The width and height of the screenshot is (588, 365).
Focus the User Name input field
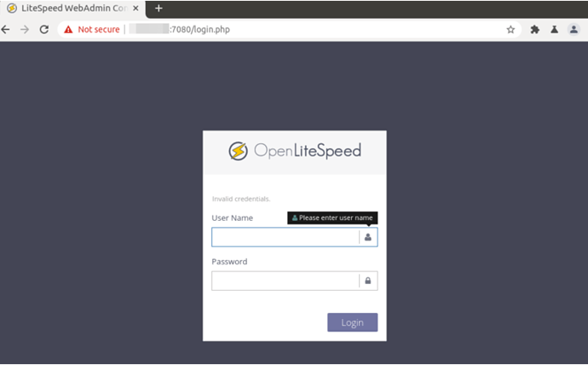[x=294, y=237]
